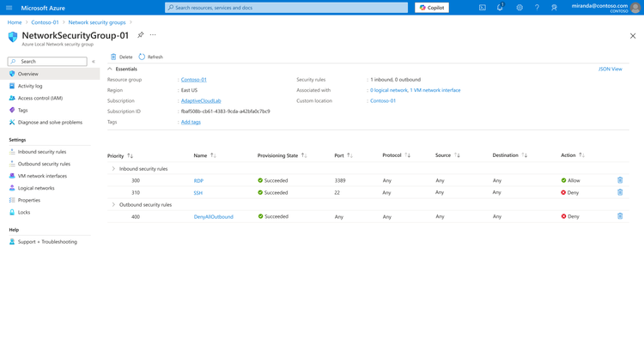Image resolution: width=644 pixels, height=350 pixels.
Task: Click the Network security groups breadcrumb
Action: click(97, 22)
